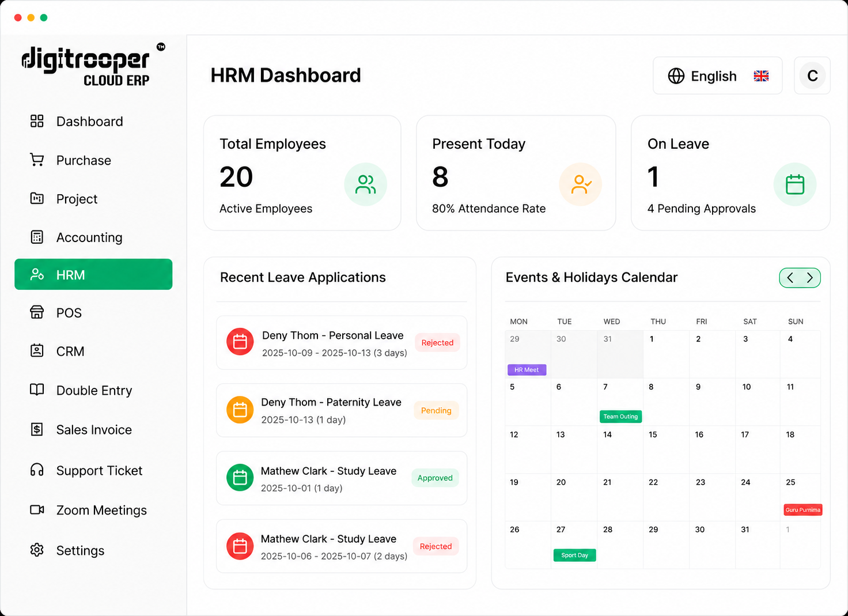Open the Guru Purnima holiday event
The image size is (848, 616).
pos(802,510)
